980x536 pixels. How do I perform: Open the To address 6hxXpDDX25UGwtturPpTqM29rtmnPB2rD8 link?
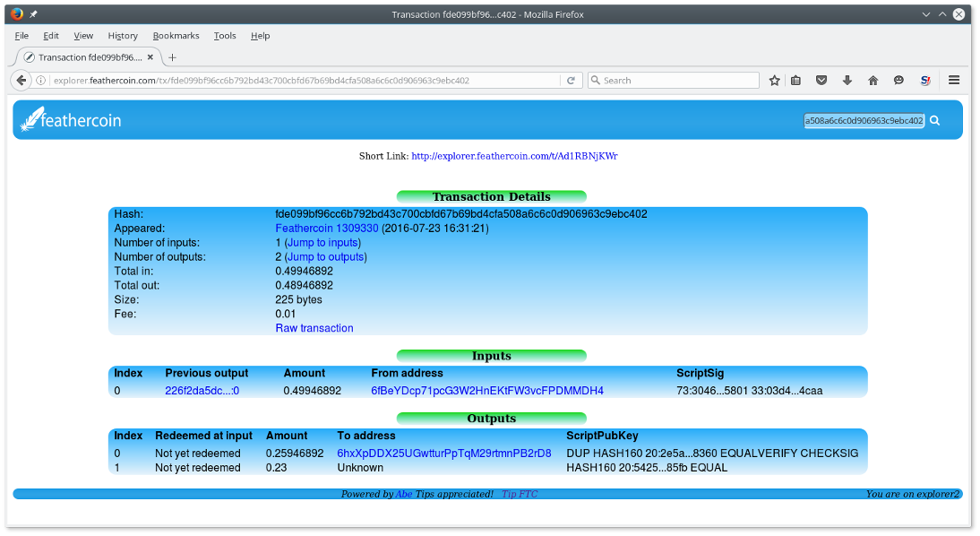[444, 454]
